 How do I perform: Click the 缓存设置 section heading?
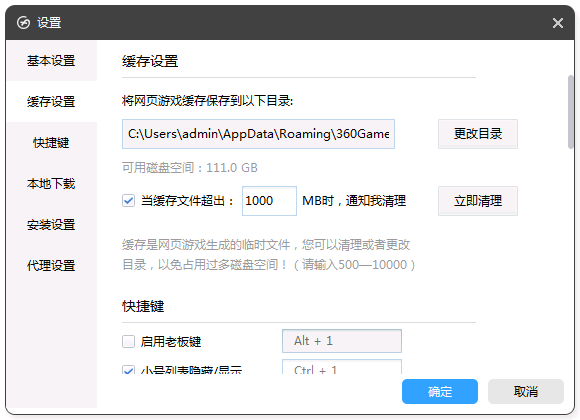coord(150,61)
